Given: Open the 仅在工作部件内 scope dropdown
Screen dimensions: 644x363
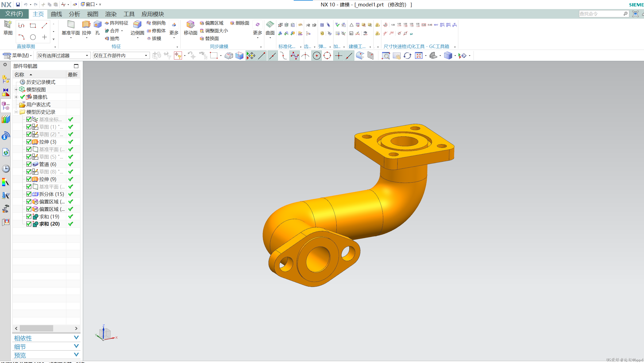Looking at the screenshot, I should (121, 56).
